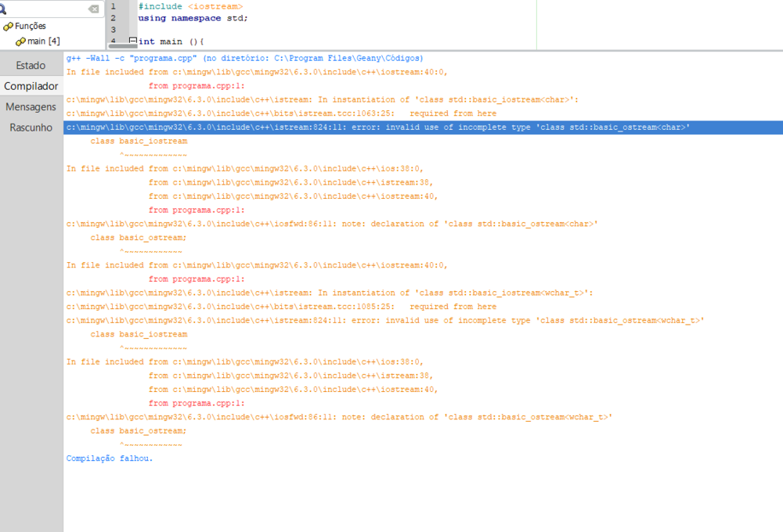Click the istream.tcc:1085:25 required from here line
This screenshot has width=783, height=532.
point(281,307)
